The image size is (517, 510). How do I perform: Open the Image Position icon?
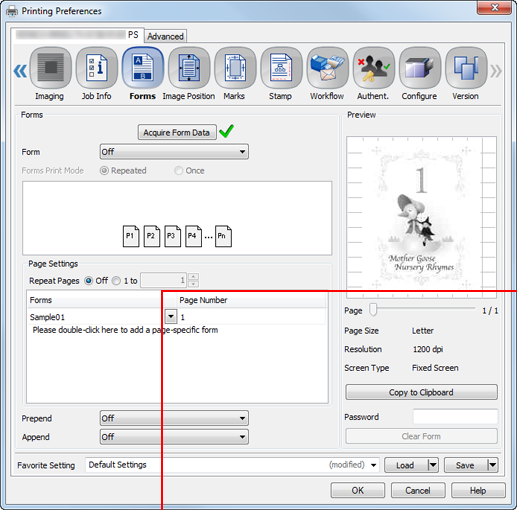(189, 68)
